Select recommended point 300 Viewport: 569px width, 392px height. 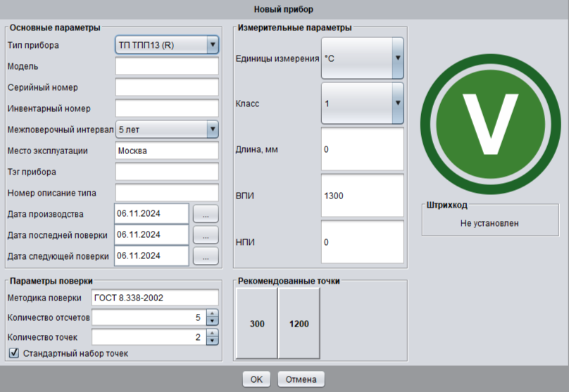256,324
